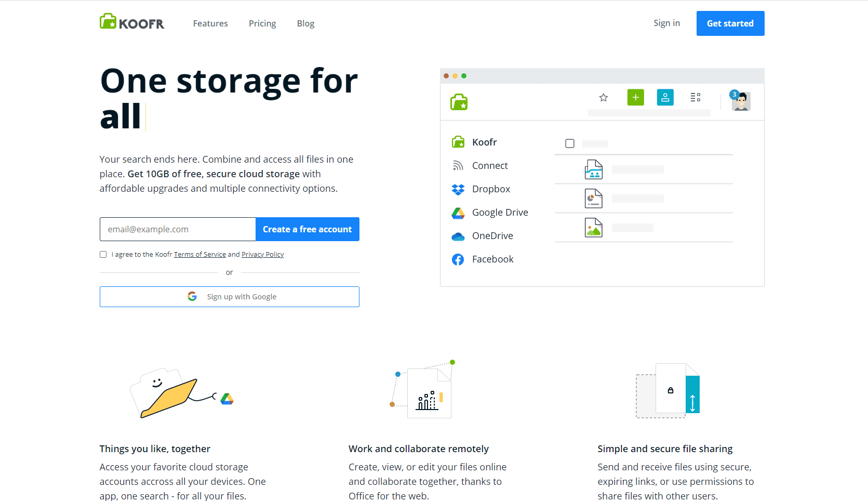Toggle the select-all checkbox in file list
This screenshot has width=868, height=501.
tap(570, 143)
